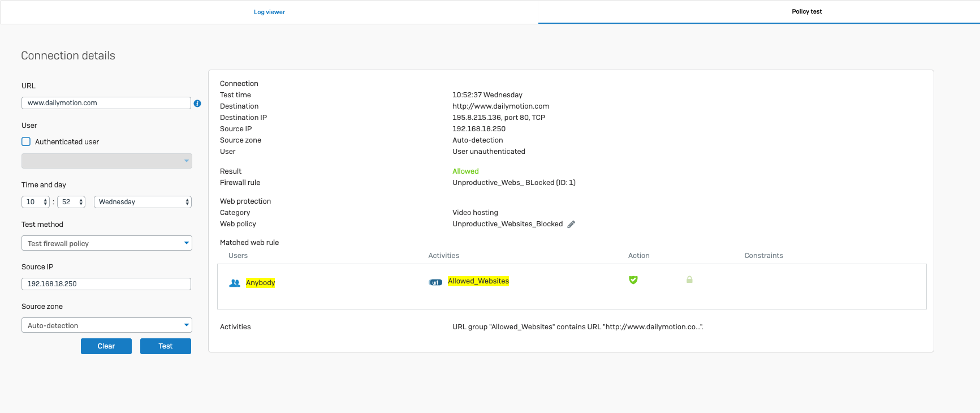Viewport: 980px width, 413px height.
Task: Click the hour stepper field
Action: [35, 202]
